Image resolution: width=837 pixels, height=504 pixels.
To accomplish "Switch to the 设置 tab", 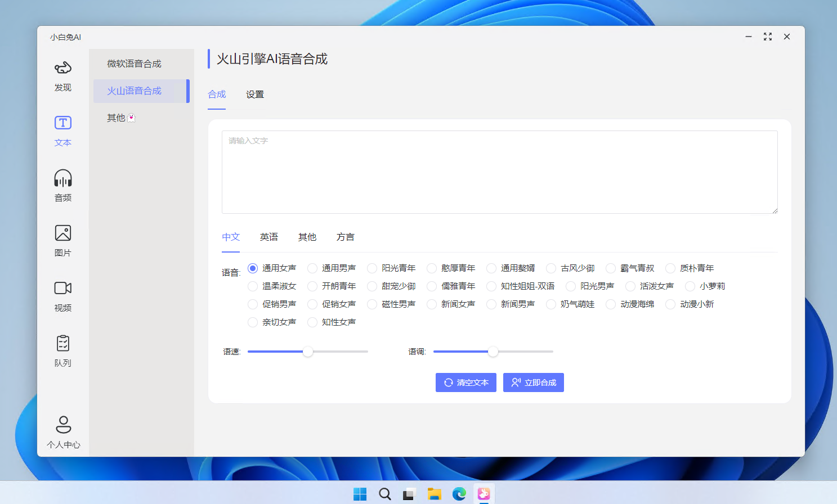I will (255, 94).
